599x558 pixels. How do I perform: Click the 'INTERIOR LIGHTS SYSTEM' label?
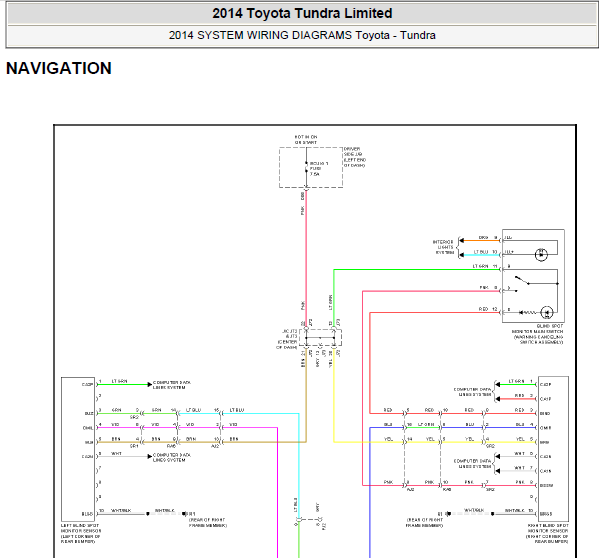click(x=443, y=247)
